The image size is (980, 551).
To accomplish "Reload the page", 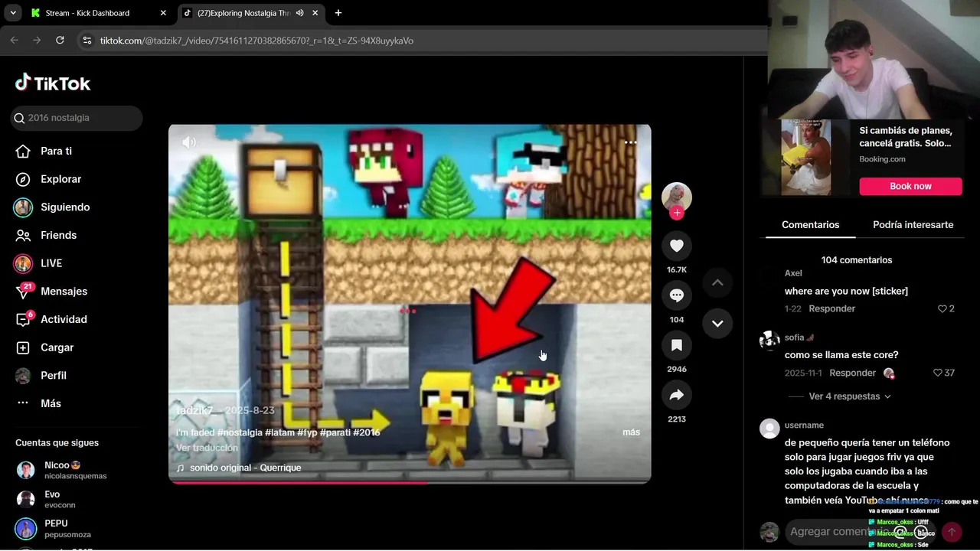I will pos(60,41).
